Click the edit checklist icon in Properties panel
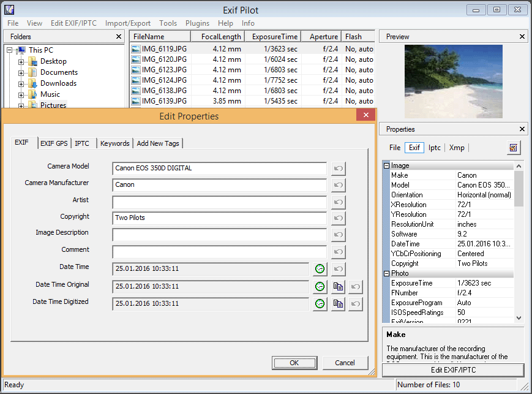The width and height of the screenshot is (532, 394). tap(513, 148)
